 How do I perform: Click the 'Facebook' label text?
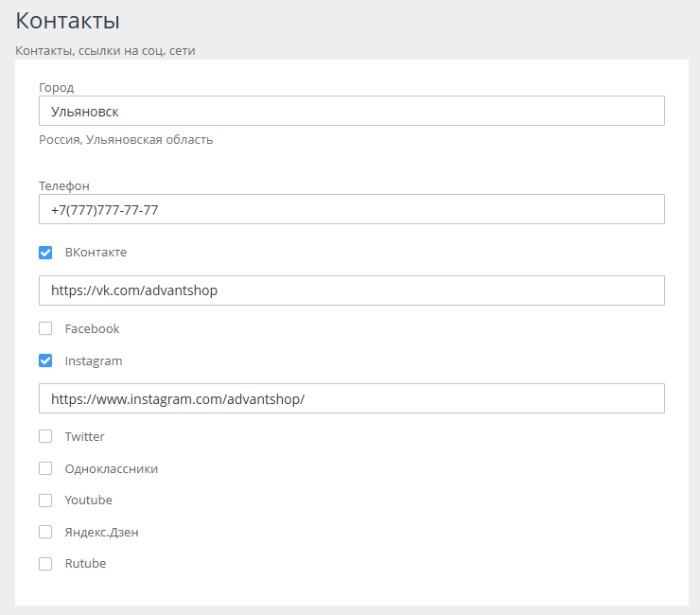(92, 329)
